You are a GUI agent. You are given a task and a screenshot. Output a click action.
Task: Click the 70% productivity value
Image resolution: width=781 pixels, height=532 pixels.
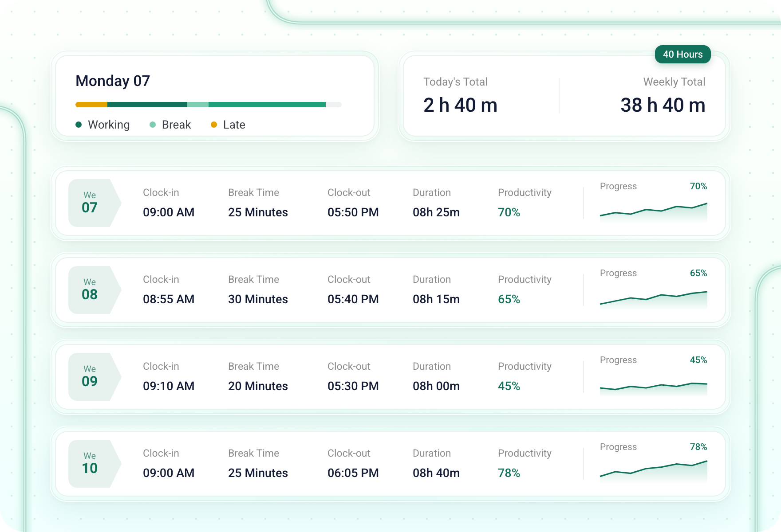pos(509,212)
